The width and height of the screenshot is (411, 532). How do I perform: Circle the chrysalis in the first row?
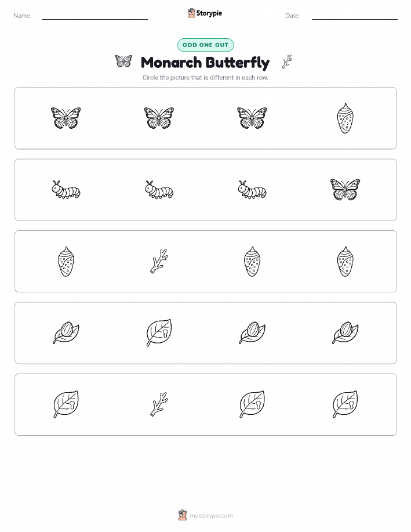point(345,118)
